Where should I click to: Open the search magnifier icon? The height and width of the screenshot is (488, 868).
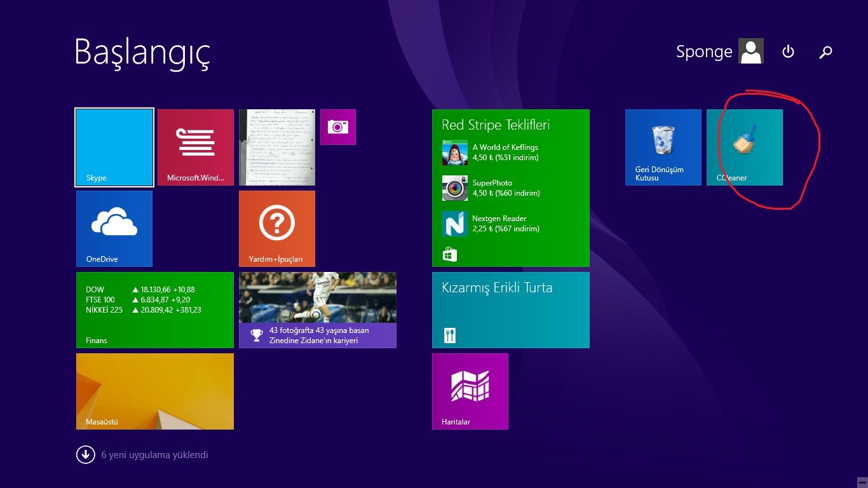pyautogui.click(x=825, y=52)
